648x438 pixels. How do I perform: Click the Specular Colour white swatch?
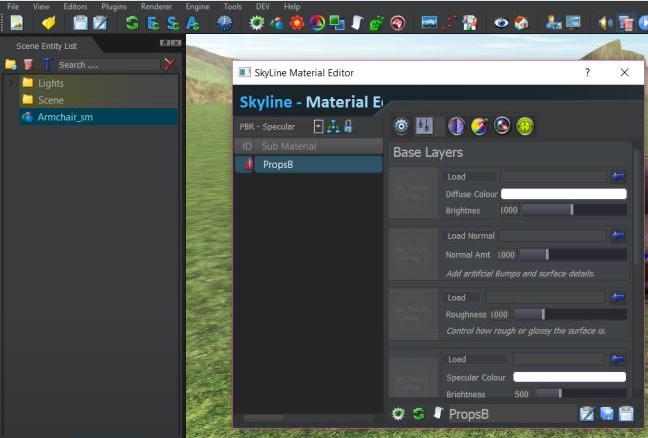[x=569, y=377]
